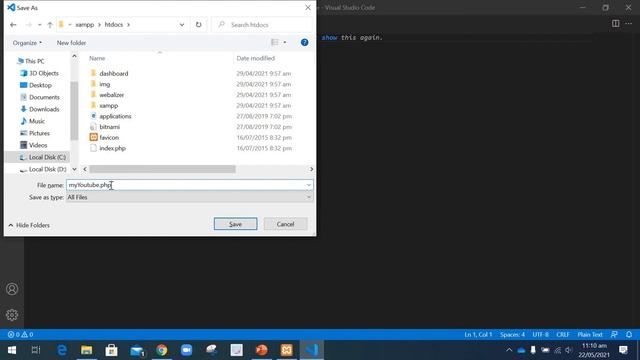This screenshot has height=360, width=640.
Task: Click the Search htdocs field
Action: pos(262,24)
